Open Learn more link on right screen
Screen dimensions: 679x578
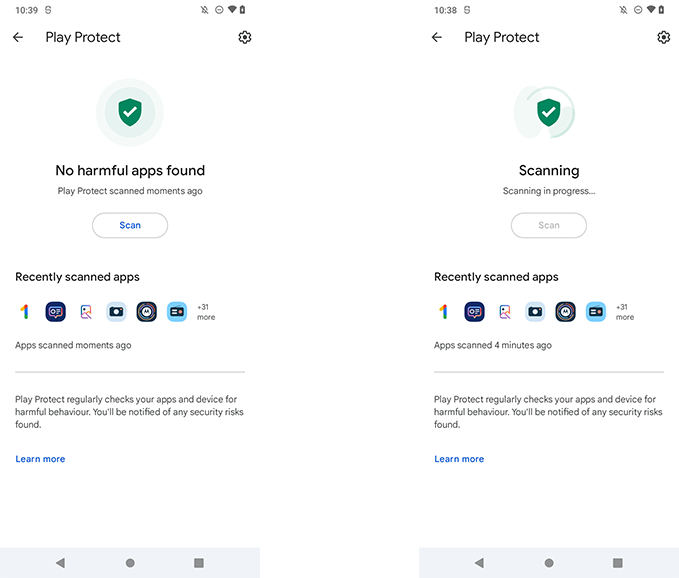coord(459,459)
